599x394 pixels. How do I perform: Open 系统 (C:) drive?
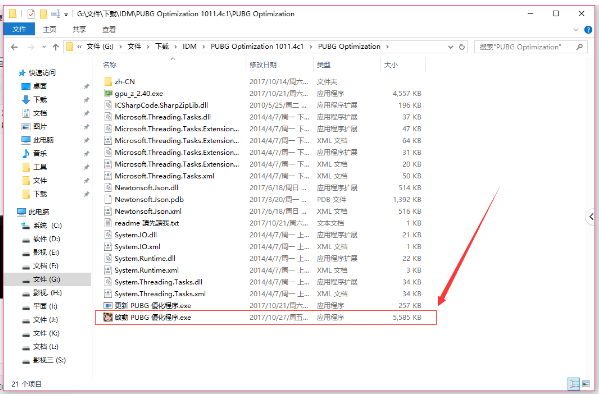(x=47, y=226)
